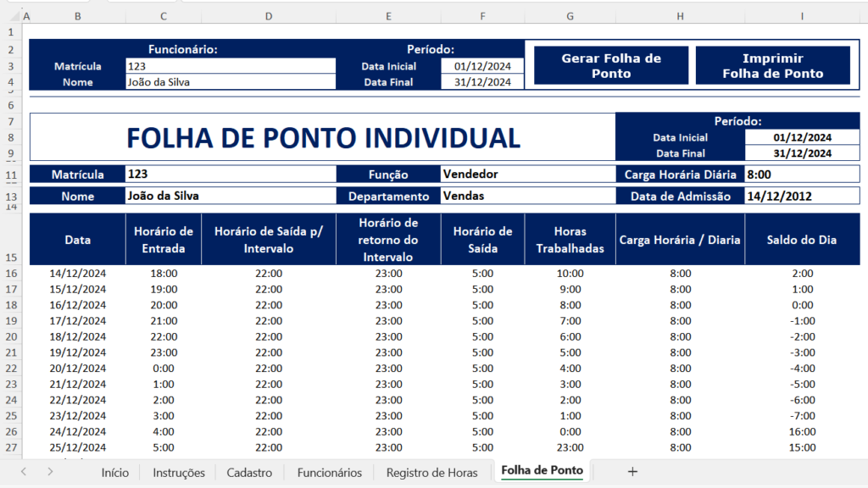Open the Instruções sheet tab
The image size is (868, 488).
(179, 473)
